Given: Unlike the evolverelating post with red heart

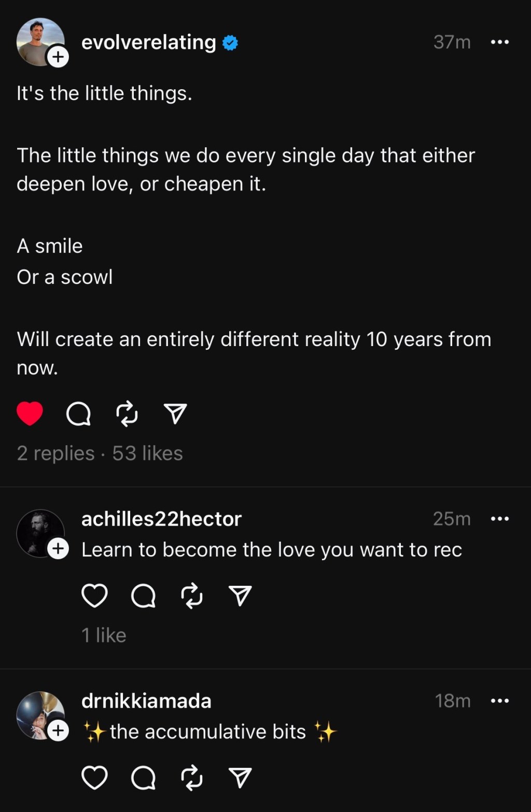Looking at the screenshot, I should (x=30, y=414).
